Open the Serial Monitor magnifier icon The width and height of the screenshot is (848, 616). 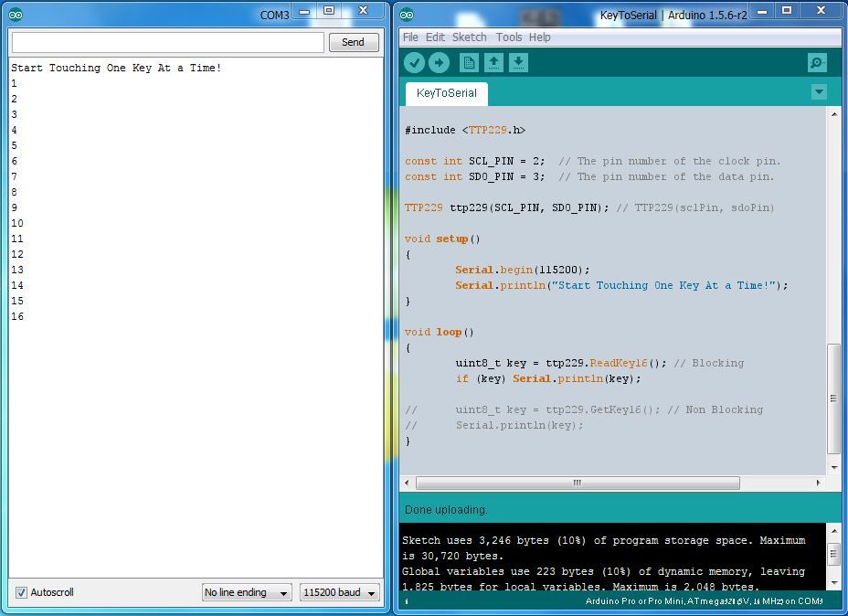pyautogui.click(x=817, y=63)
